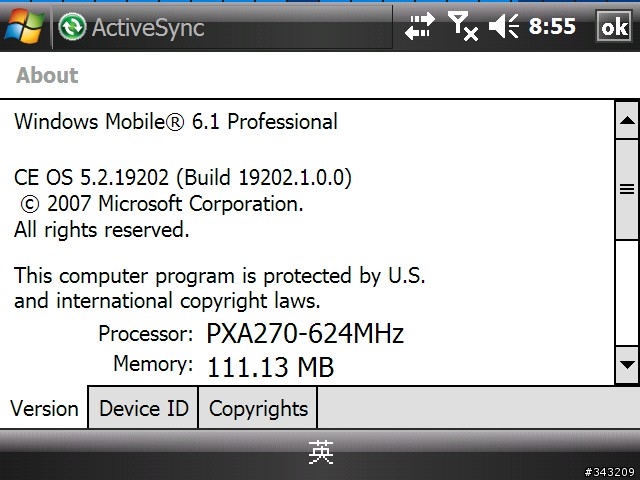Open the speaker volume icon

[x=504, y=27]
